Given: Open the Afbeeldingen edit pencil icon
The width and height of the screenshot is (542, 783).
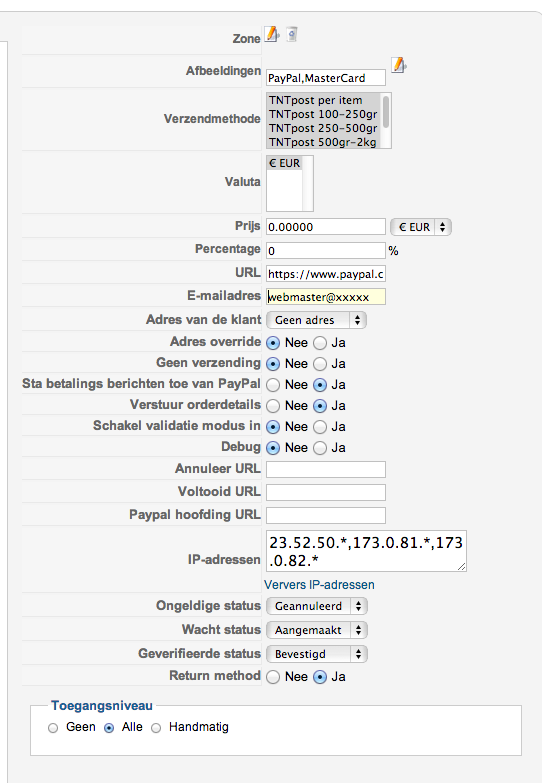Looking at the screenshot, I should [399, 65].
